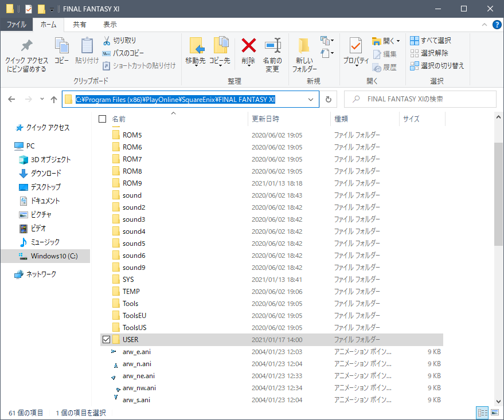Open Quick Access Toolbar customize dropdown

pyautogui.click(x=52, y=10)
